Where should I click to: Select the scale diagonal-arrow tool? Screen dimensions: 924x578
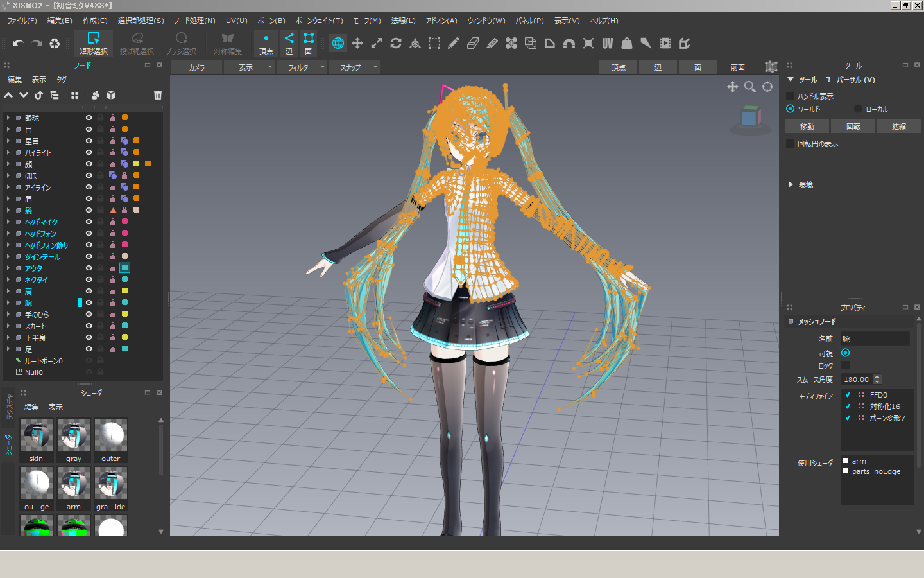pyautogui.click(x=377, y=43)
